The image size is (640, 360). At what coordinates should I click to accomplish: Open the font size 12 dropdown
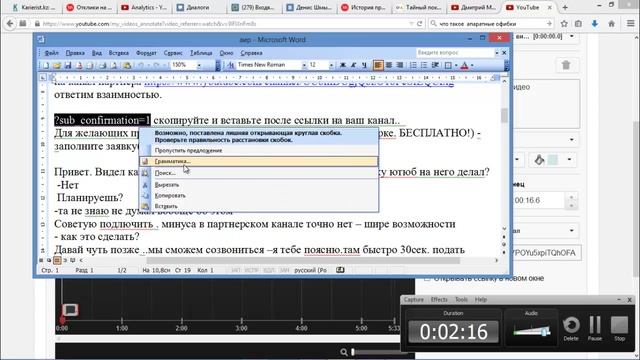click(331, 65)
